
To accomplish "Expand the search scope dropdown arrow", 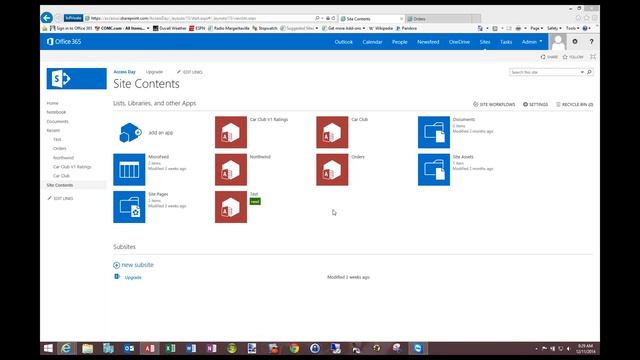I will [582, 72].
